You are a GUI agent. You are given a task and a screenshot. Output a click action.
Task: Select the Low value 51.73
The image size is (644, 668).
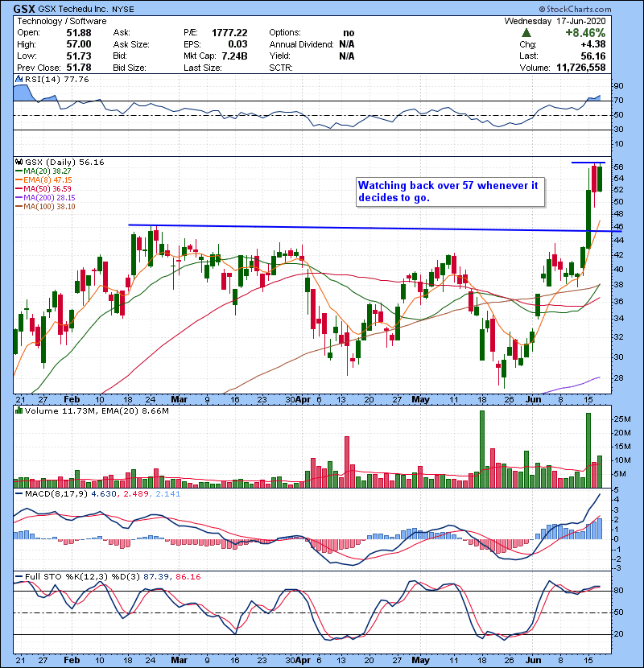[79, 56]
